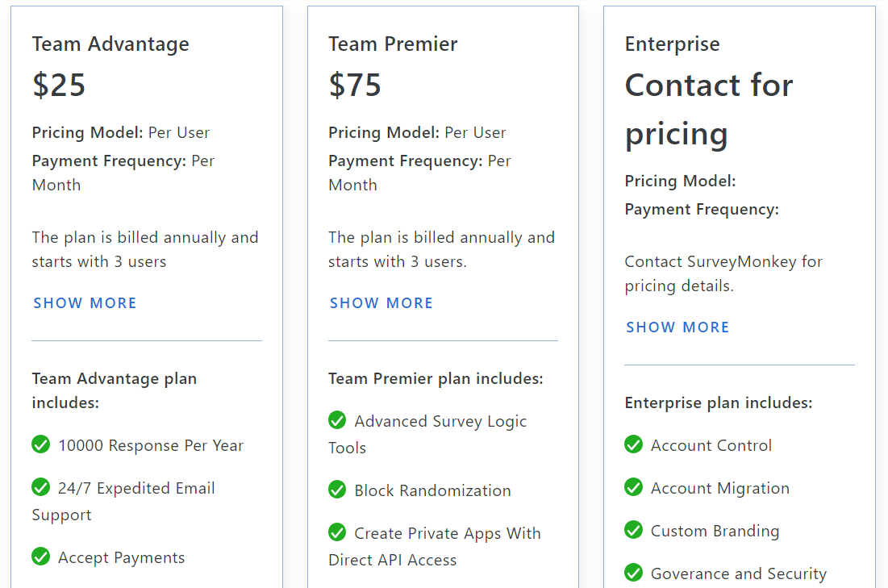Click the checkmark beside Account Migration
This screenshot has width=888, height=588.
tap(634, 487)
